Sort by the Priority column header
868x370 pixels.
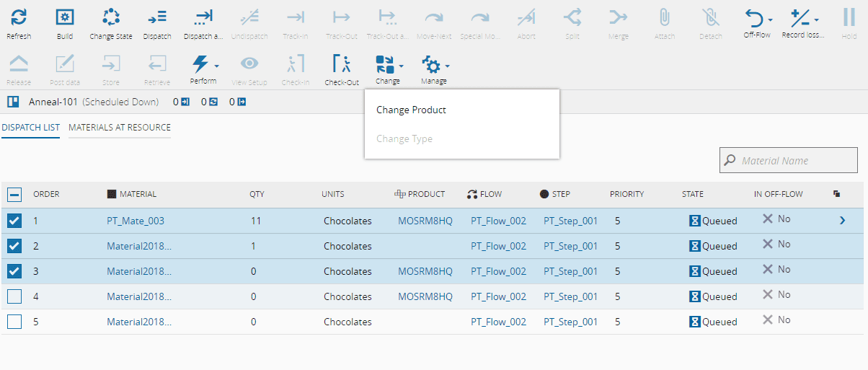pyautogui.click(x=626, y=194)
